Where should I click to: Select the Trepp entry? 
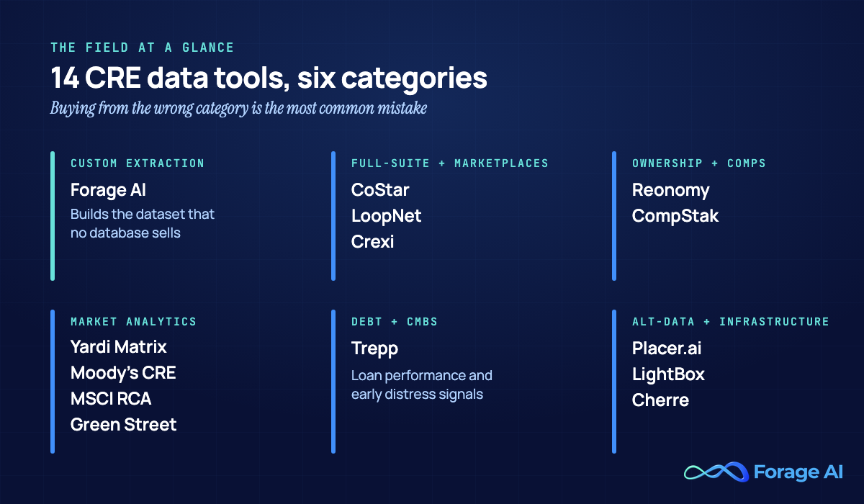point(374,348)
